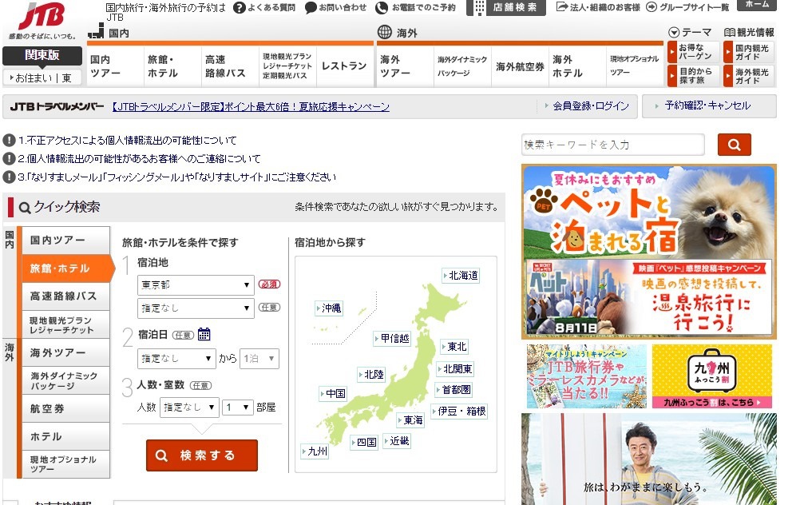Click the ホーム button at top right

pos(757,5)
